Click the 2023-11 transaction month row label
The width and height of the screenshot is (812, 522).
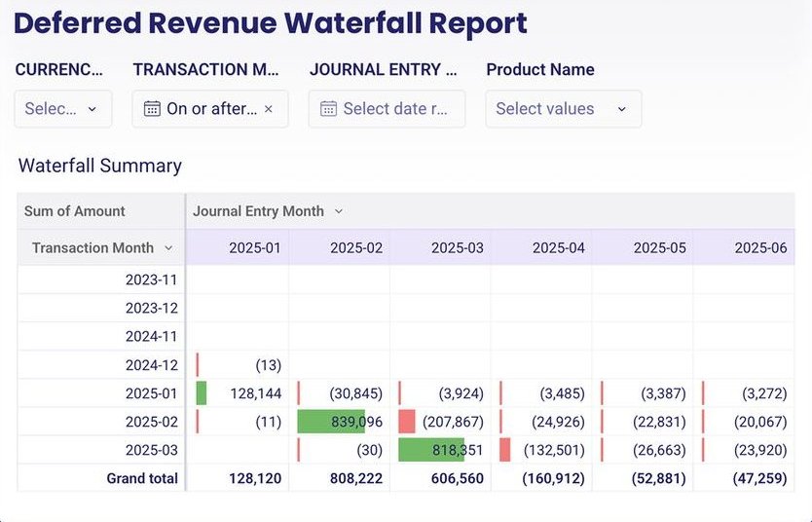[151, 280]
